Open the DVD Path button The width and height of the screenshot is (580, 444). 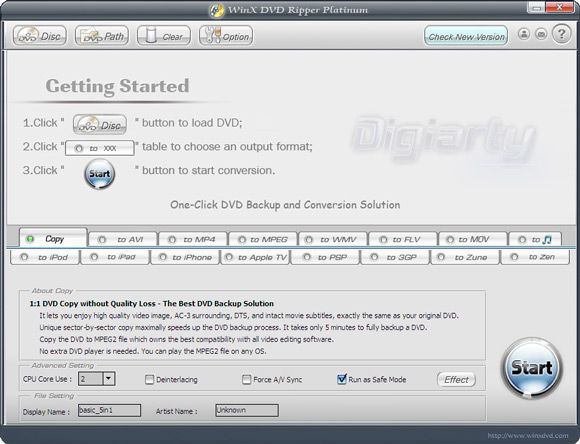[x=102, y=36]
